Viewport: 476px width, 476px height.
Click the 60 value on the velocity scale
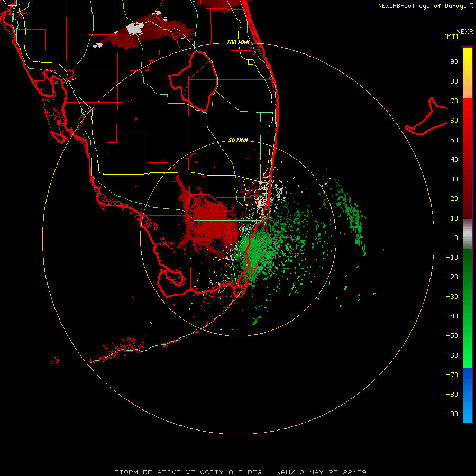pyautogui.click(x=454, y=120)
